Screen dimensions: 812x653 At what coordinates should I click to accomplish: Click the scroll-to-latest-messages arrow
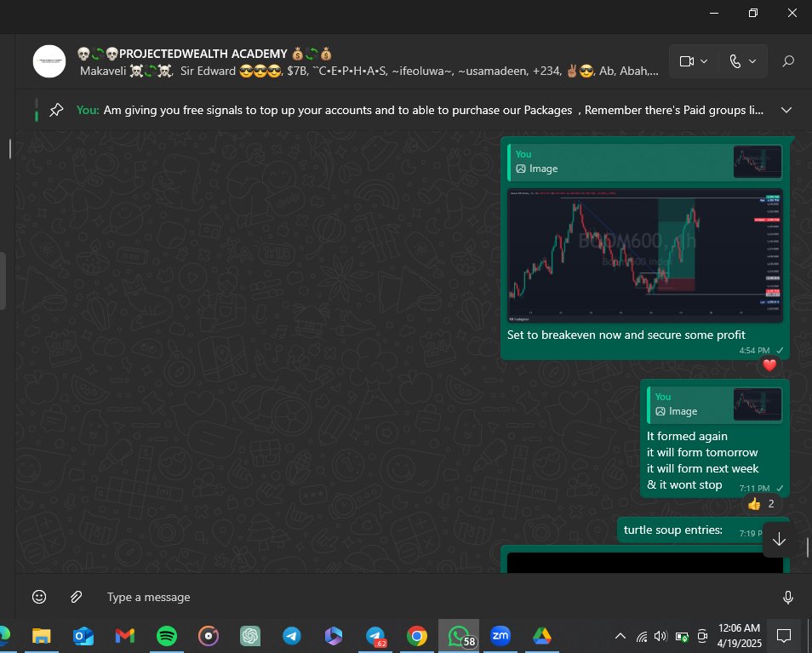click(x=778, y=538)
